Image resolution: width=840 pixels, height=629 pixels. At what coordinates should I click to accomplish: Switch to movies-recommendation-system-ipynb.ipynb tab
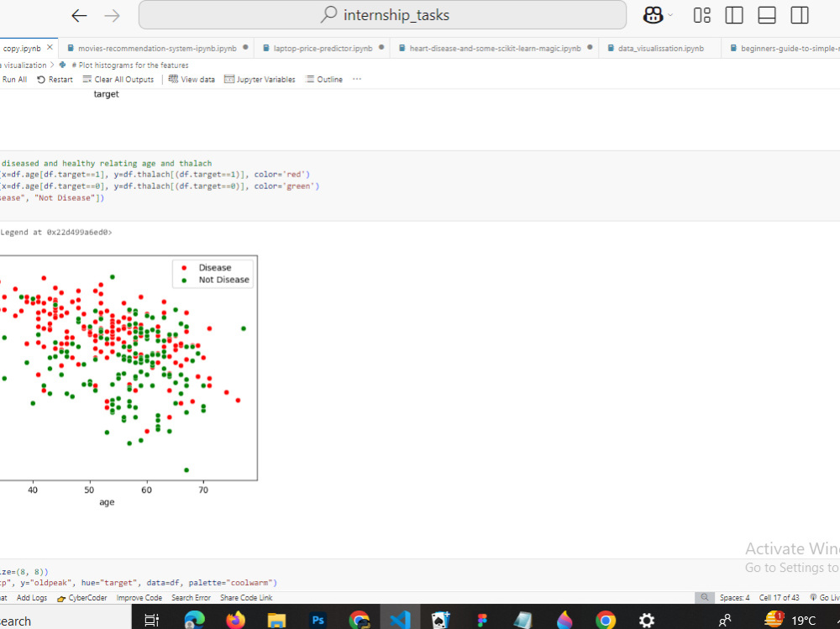pos(157,48)
